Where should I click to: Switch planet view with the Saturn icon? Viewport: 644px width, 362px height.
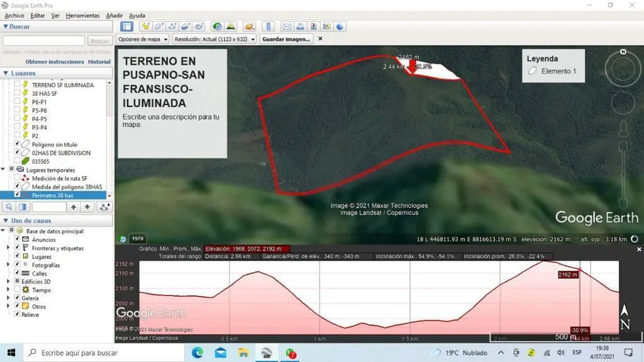coord(249,26)
